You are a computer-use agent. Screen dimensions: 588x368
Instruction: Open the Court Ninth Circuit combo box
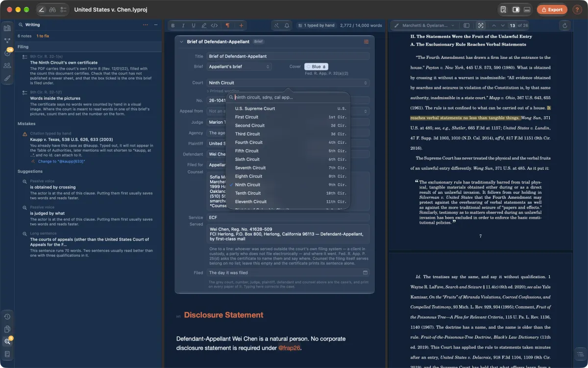point(288,83)
